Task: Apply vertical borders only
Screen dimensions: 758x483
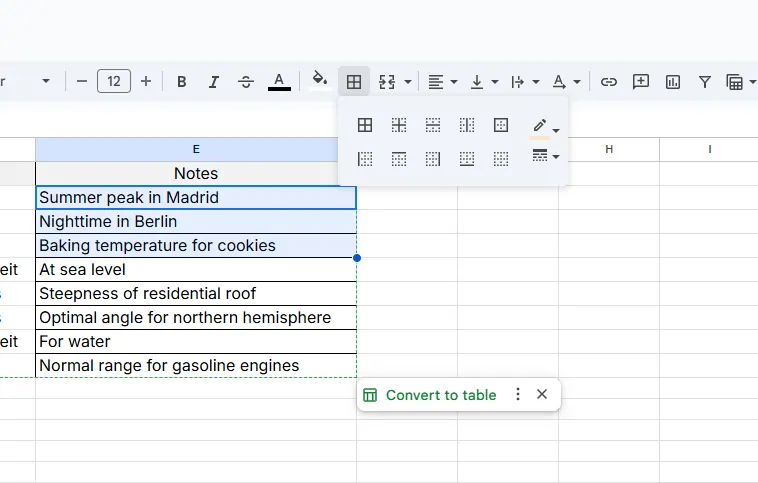Action: click(x=467, y=125)
